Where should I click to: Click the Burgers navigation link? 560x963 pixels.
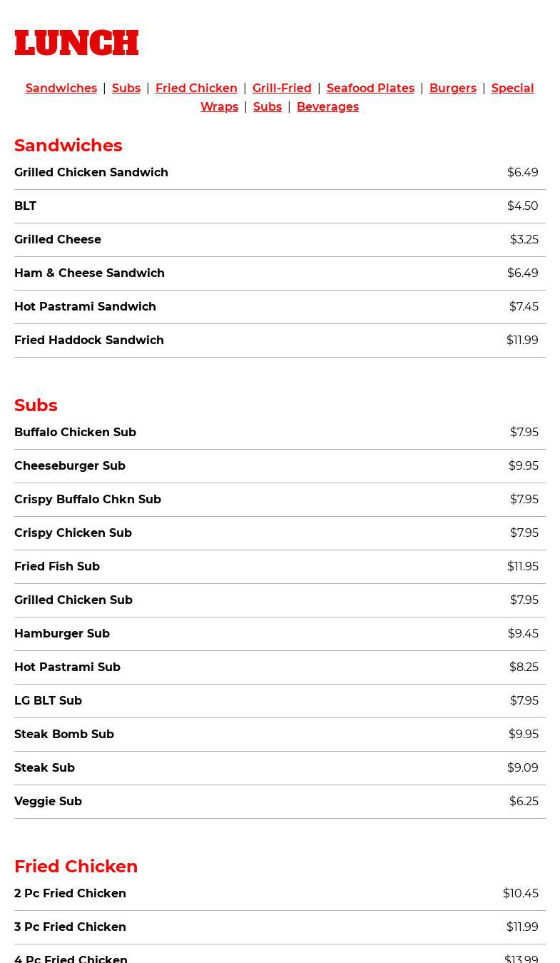452,88
